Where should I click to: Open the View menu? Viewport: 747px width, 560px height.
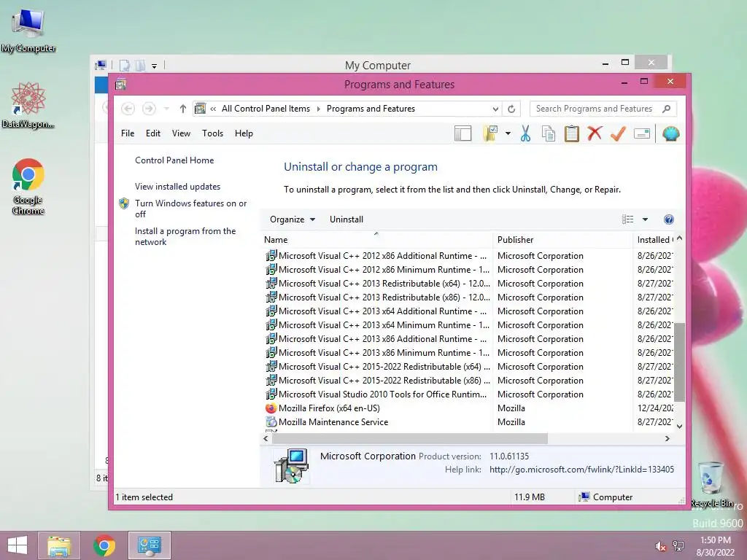click(181, 133)
